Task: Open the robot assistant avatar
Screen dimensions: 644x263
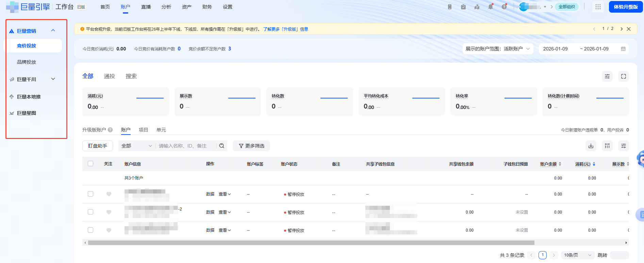Action: [x=640, y=159]
